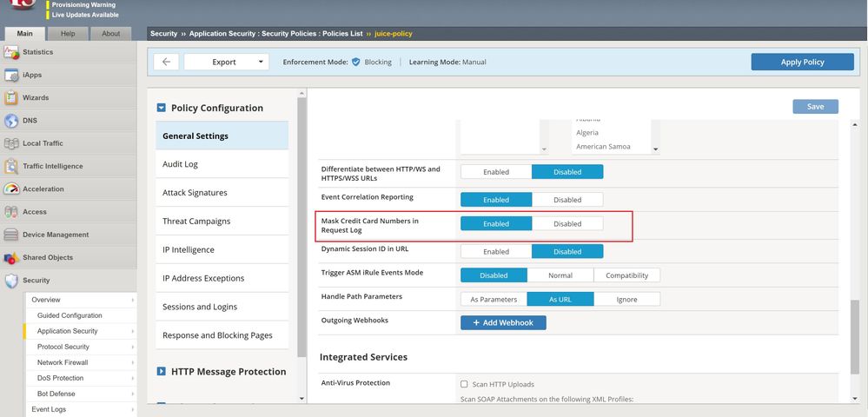868x417 pixels.
Task: Set ASM iRule Events Mode to Normal
Action: click(x=560, y=275)
